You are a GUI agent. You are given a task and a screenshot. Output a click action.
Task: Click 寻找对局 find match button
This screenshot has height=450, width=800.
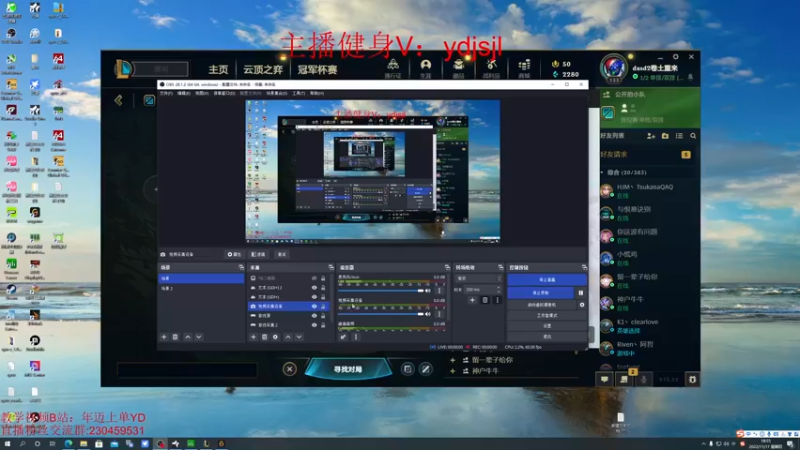[348, 369]
